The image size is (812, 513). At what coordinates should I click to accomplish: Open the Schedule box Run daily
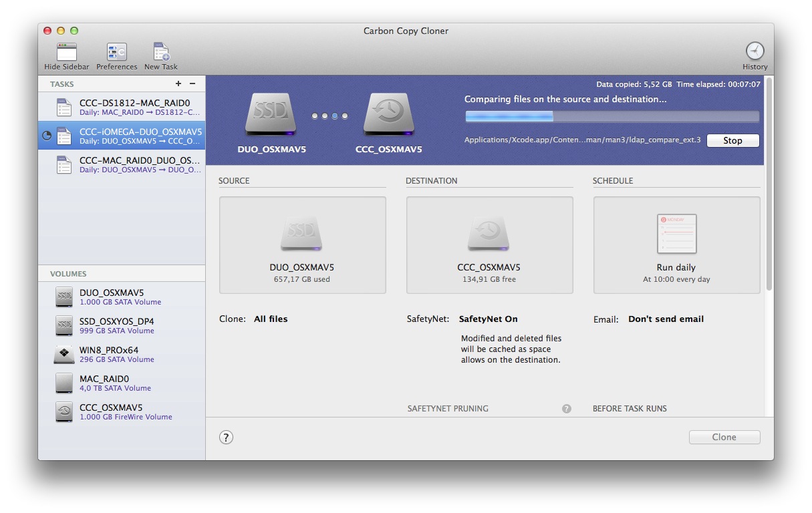(676, 244)
